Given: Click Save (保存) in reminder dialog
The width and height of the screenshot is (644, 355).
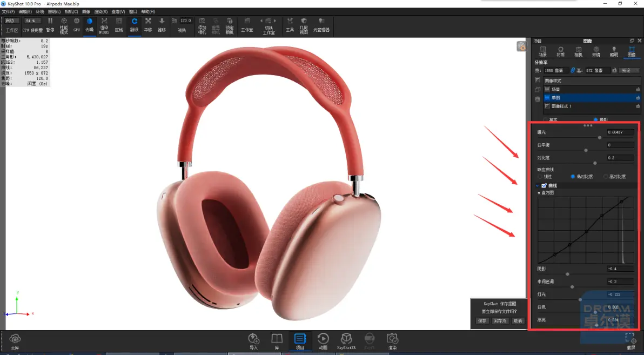Looking at the screenshot, I should pyautogui.click(x=482, y=321).
